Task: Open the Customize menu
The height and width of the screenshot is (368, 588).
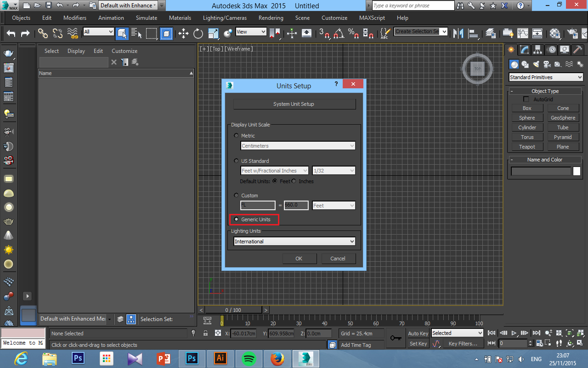Action: 334,18
